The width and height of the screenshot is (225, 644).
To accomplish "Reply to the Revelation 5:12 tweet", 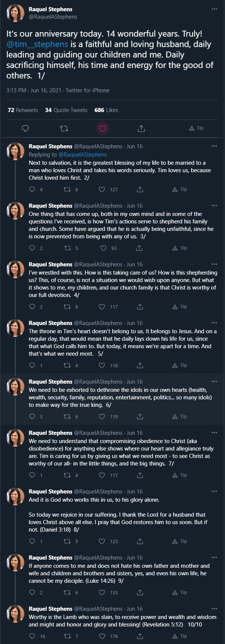I will tap(32, 636).
